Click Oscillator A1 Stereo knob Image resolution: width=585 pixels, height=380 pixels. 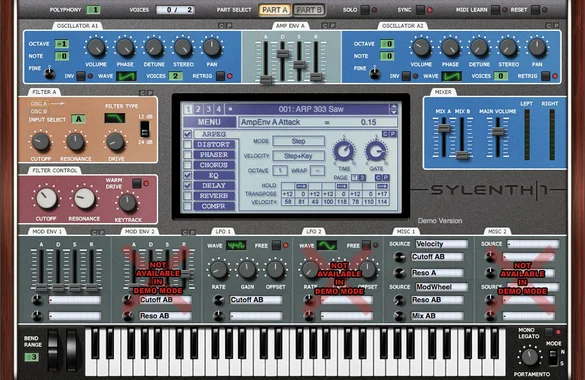click(183, 48)
